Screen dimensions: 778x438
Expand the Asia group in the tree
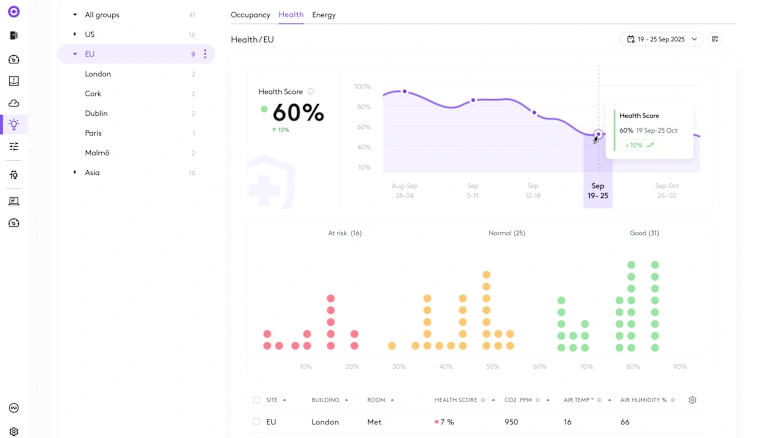(x=75, y=173)
